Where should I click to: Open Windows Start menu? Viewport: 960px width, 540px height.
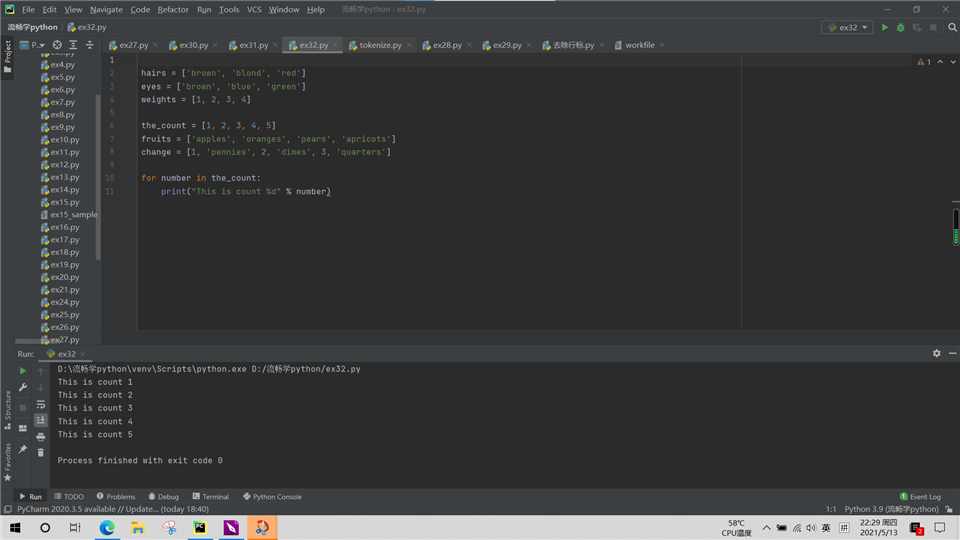pos(15,528)
